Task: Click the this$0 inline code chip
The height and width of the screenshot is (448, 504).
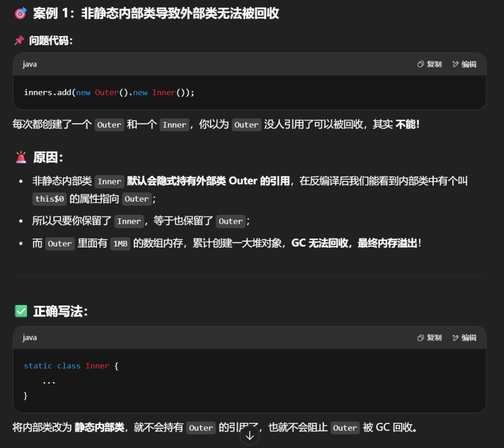Action: pyautogui.click(x=50, y=199)
